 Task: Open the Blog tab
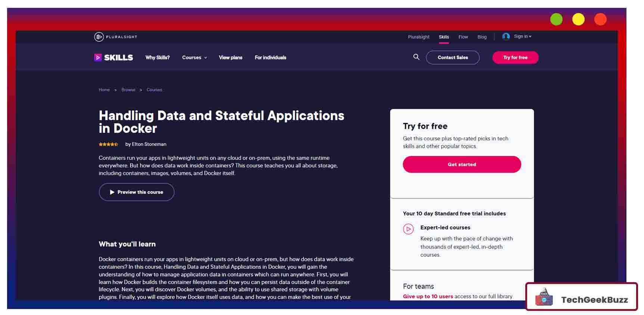482,37
